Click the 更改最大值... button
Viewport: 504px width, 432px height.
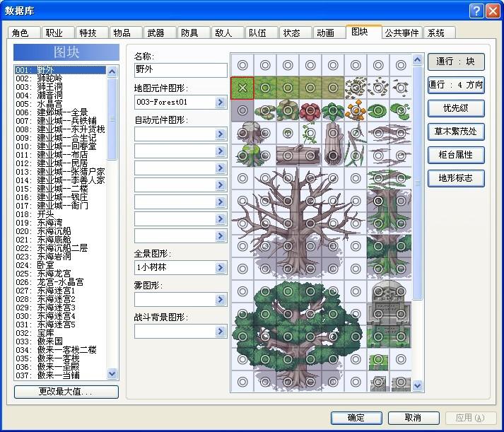click(66, 392)
